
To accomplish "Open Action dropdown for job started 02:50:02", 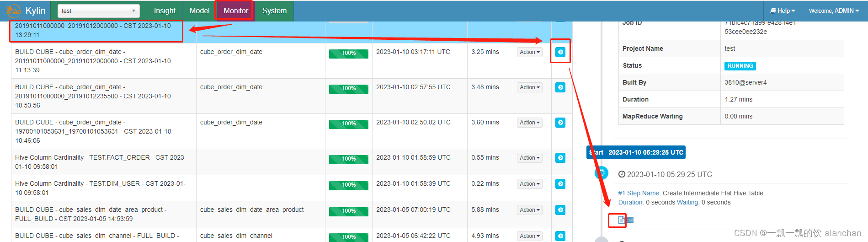I will click(530, 123).
